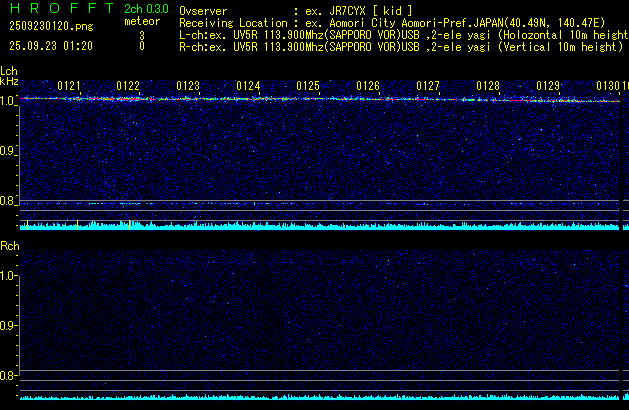
Task: Click the 0127 time marker
Action: pyautogui.click(x=428, y=87)
